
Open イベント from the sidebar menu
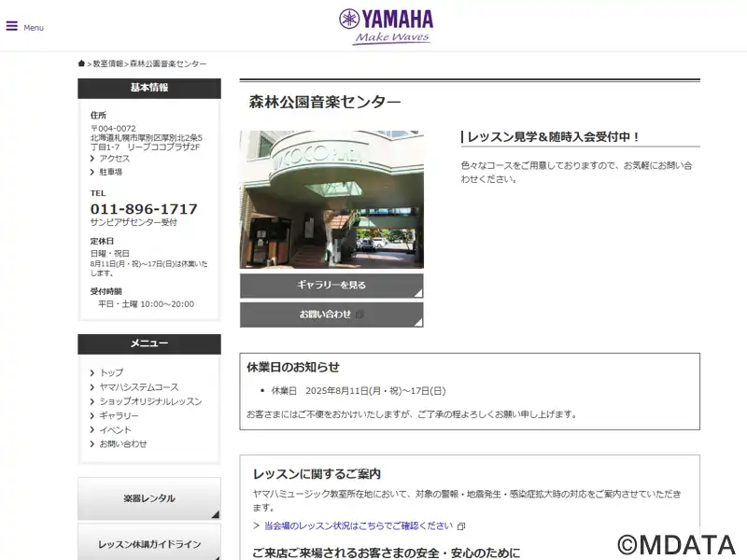[x=115, y=430]
